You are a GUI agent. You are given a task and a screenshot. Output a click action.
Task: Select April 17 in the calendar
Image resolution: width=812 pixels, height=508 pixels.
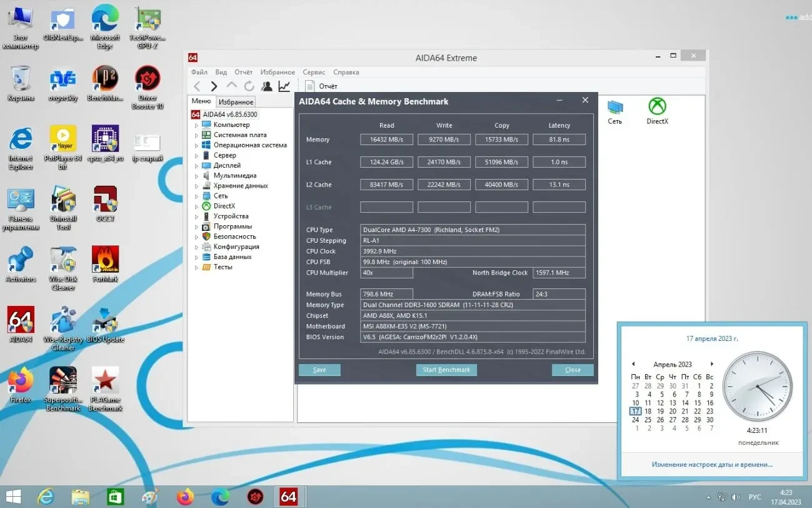click(x=636, y=411)
